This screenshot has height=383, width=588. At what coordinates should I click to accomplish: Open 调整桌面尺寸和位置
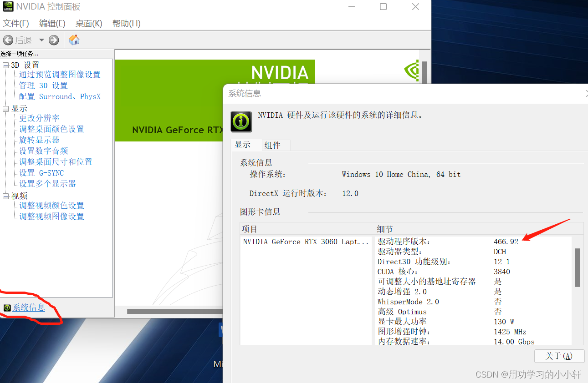point(56,162)
